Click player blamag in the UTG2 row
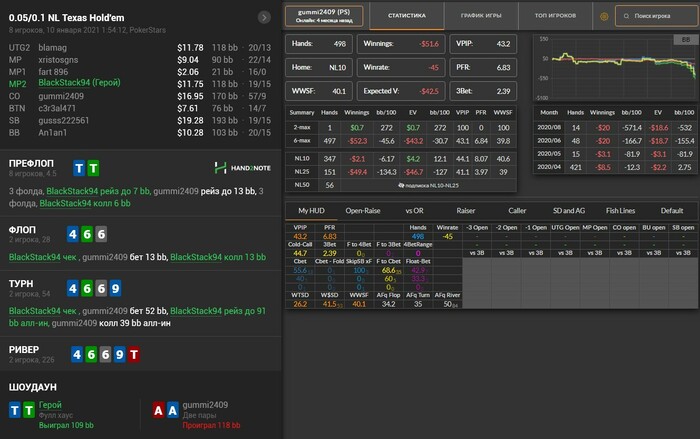700x439 pixels. 52,47
